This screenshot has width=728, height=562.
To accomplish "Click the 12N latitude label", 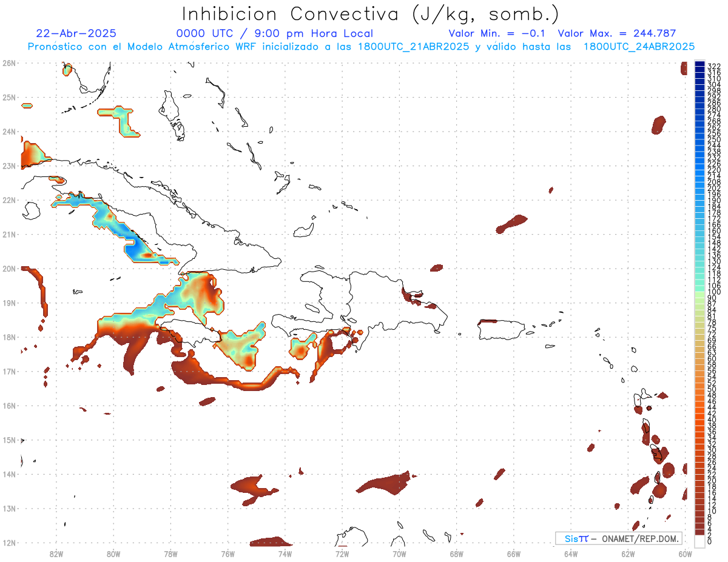I will click(8, 543).
